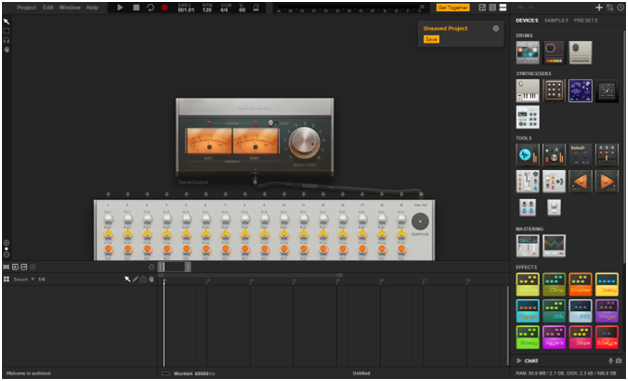Expand the Chat panel

tap(527, 361)
